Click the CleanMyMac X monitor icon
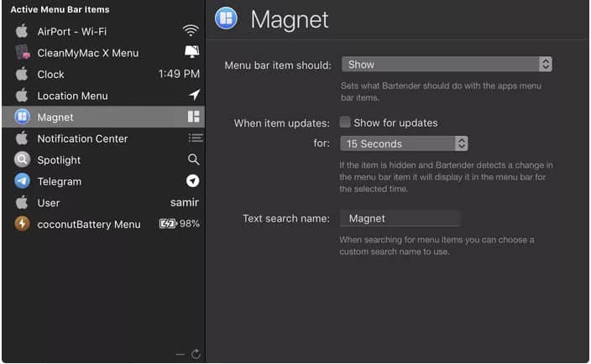591x364 pixels. point(192,51)
